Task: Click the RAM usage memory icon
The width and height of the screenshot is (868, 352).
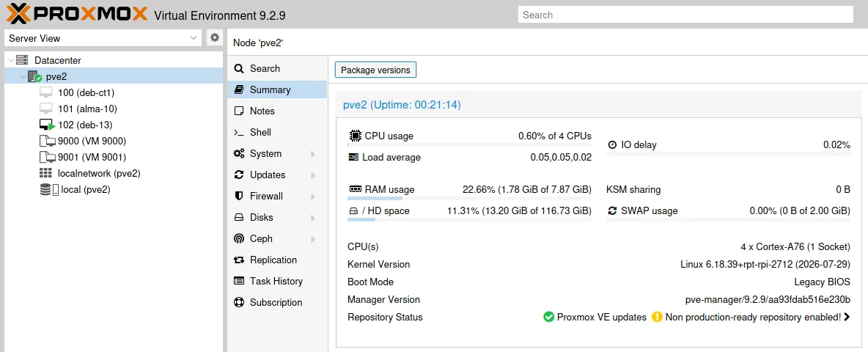Action: (x=356, y=189)
